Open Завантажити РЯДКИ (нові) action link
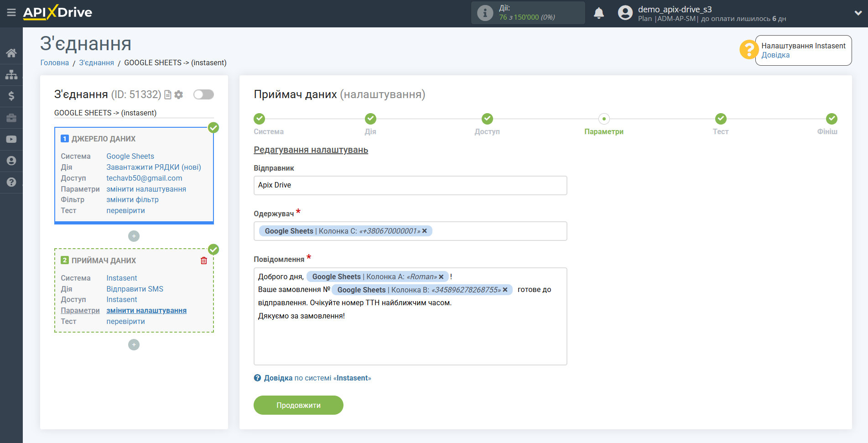This screenshot has height=443, width=868. click(x=154, y=167)
